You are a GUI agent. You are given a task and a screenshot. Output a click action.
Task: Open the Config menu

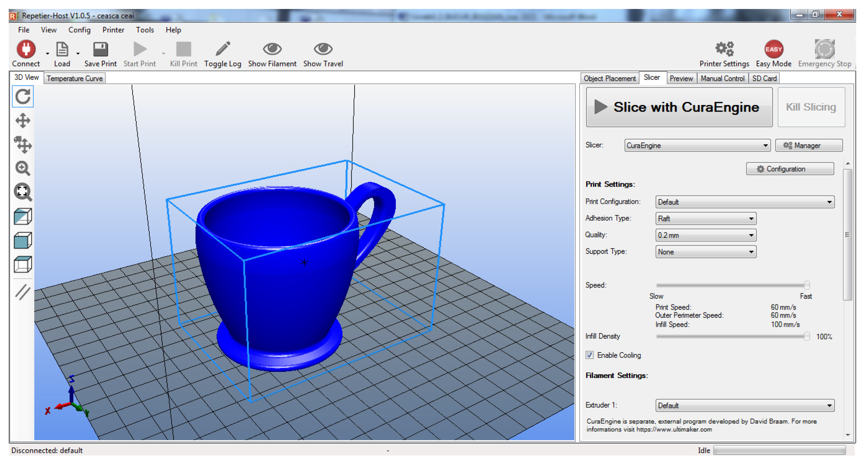click(x=79, y=30)
